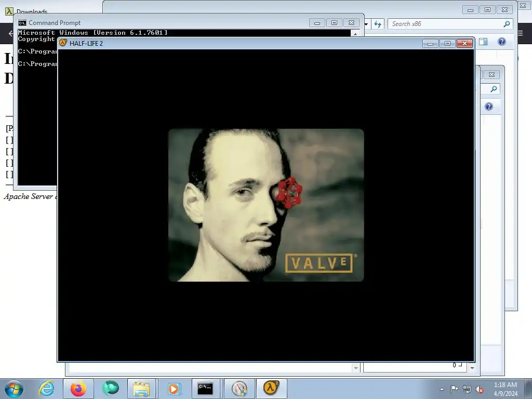The width and height of the screenshot is (532, 399).
Task: Select the Downloads browser tab
Action: click(x=32, y=11)
